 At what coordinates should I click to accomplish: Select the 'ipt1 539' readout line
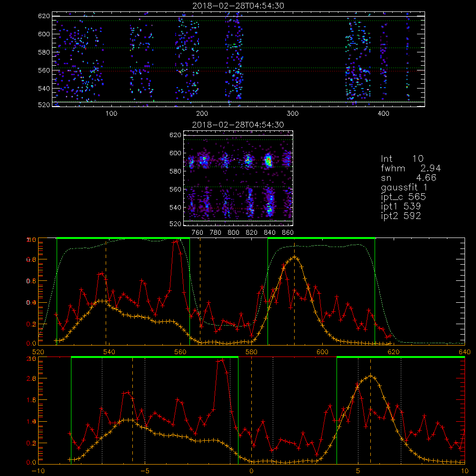pos(401,207)
